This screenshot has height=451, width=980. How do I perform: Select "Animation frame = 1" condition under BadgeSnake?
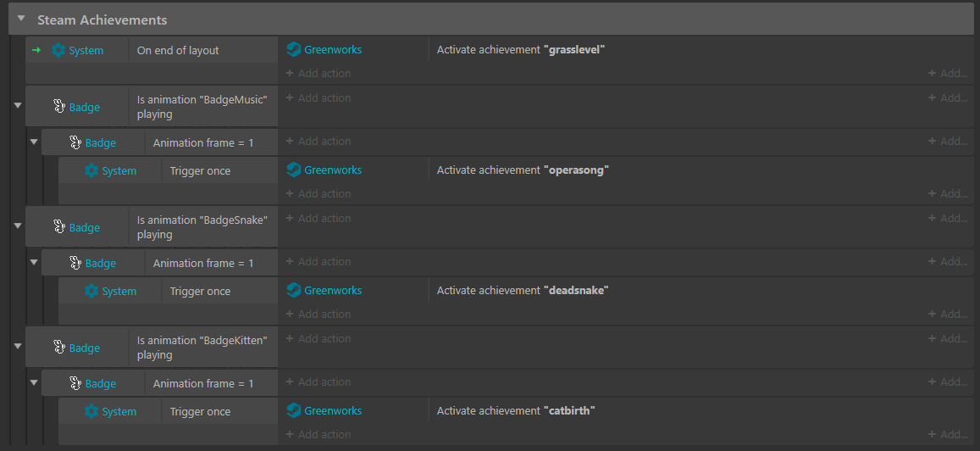coord(203,264)
